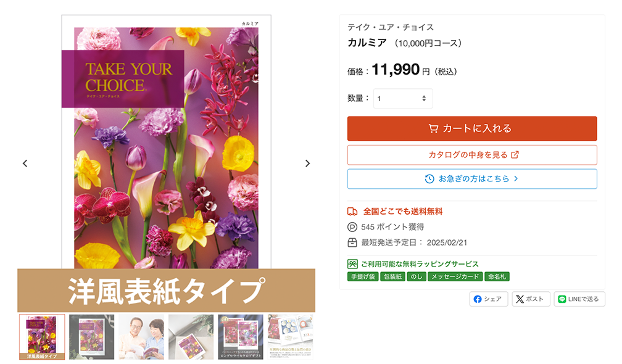622x364 pixels.
Task: Click the free shipping truck icon
Action: [x=352, y=212]
